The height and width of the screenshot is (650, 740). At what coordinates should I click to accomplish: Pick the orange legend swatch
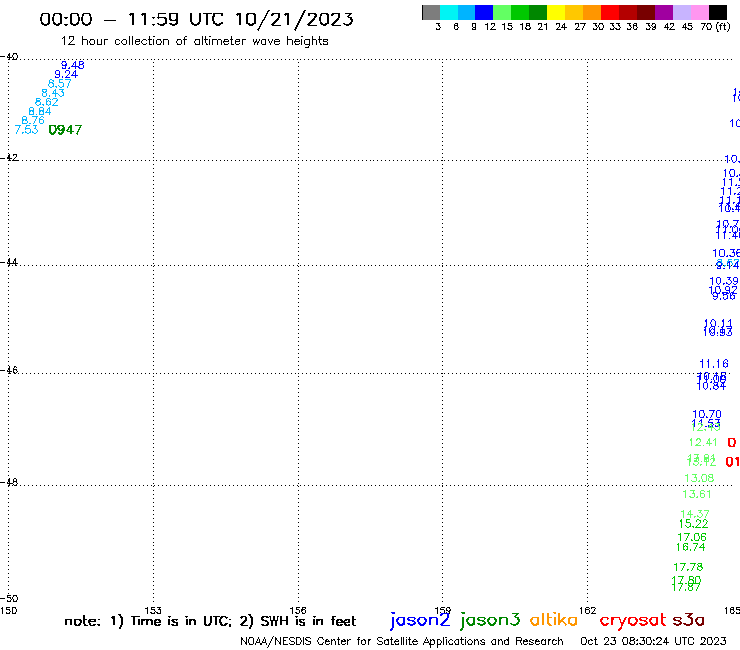click(592, 12)
